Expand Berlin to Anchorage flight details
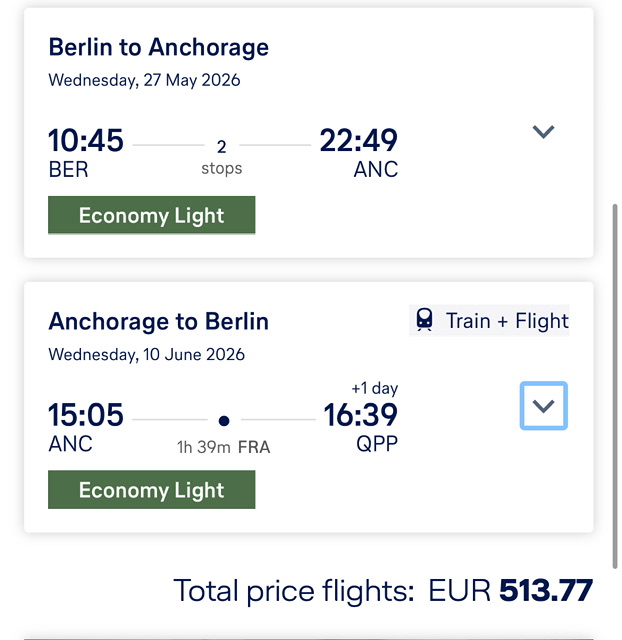The width and height of the screenshot is (622, 640). (x=543, y=132)
